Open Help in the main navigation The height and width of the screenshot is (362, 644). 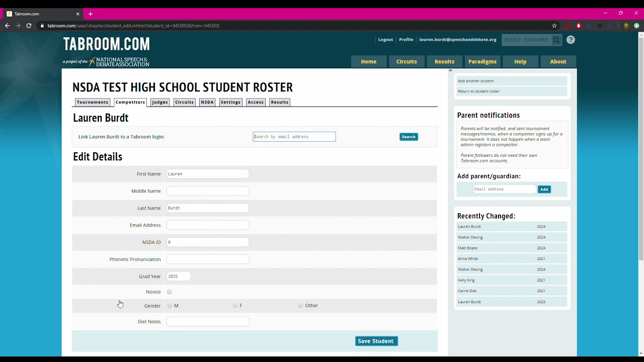520,61
